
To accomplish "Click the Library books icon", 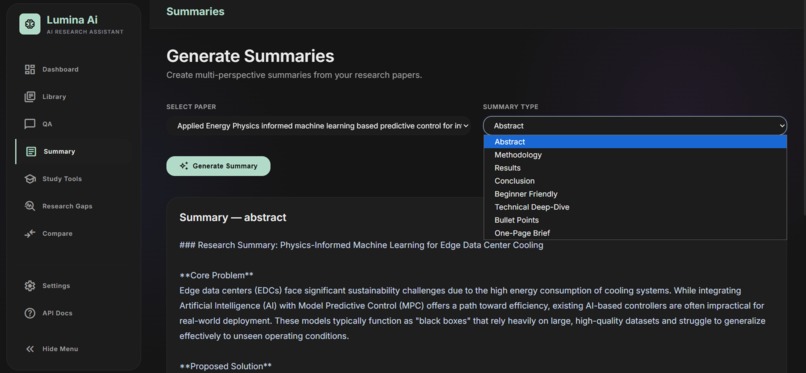I will pos(30,97).
